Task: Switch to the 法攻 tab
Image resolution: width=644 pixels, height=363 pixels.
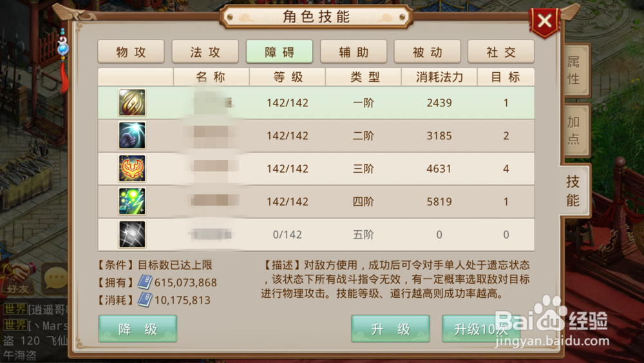Action: [205, 52]
